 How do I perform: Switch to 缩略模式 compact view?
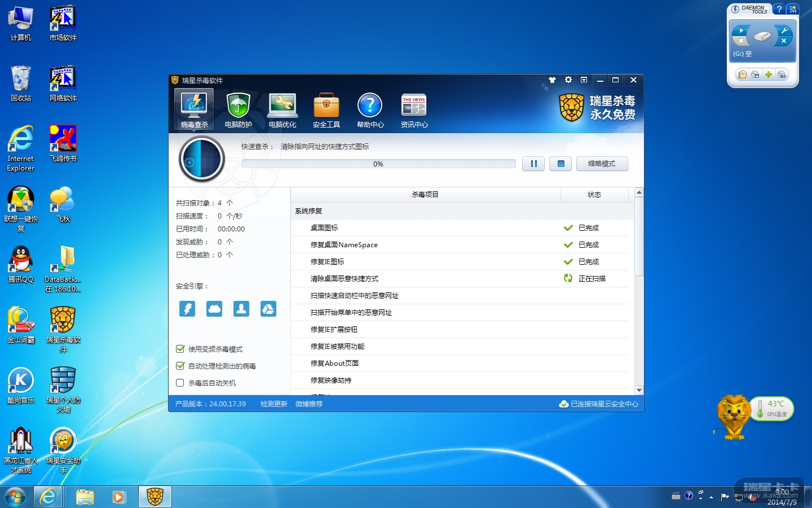coord(602,164)
